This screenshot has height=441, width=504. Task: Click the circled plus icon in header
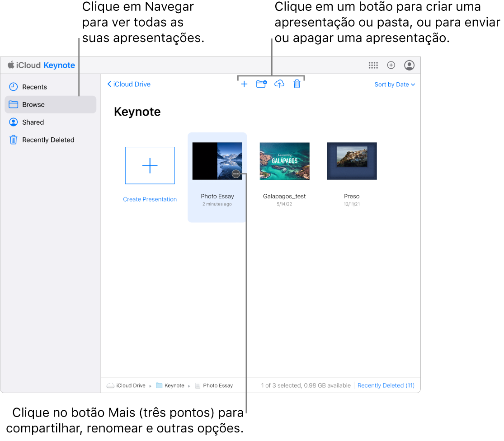[391, 65]
